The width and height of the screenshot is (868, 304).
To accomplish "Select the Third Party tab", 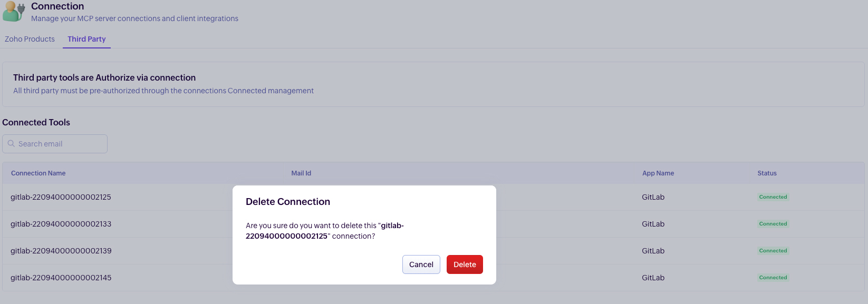I will coord(86,39).
